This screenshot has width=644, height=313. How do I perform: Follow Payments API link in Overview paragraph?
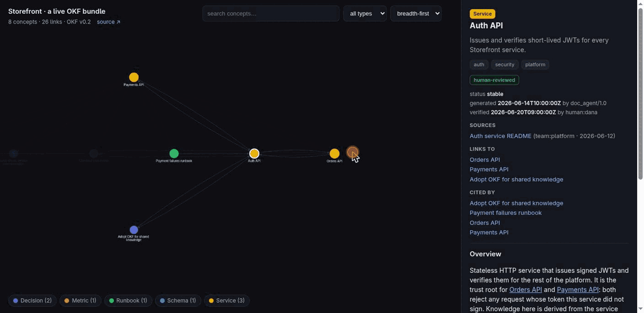tap(577, 289)
